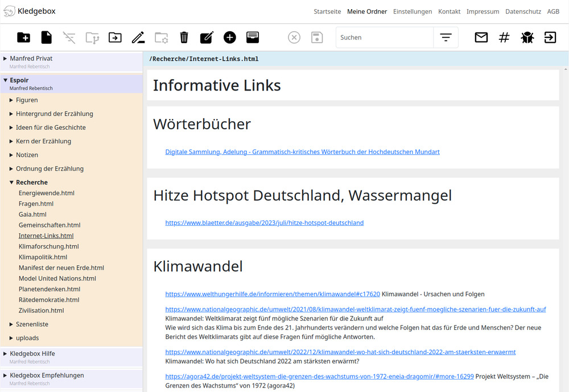Click the edit note icon
Image resolution: width=569 pixels, height=392 pixels.
click(207, 38)
